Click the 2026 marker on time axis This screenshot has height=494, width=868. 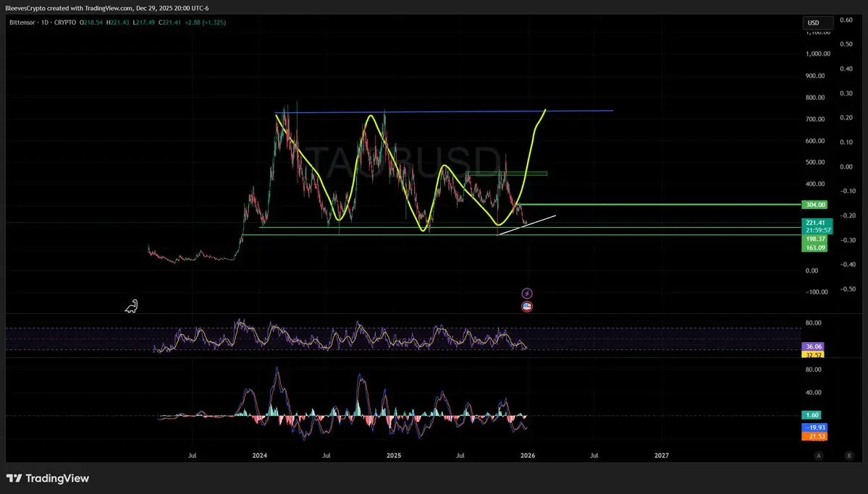pos(528,456)
